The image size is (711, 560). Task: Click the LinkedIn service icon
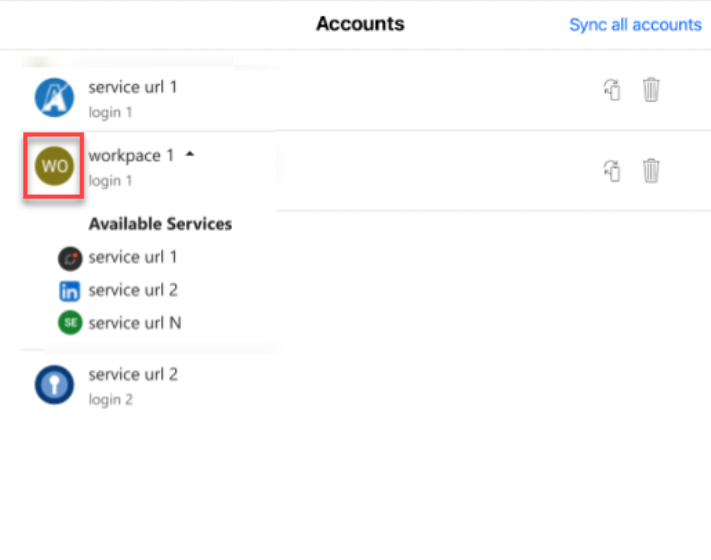pos(70,291)
